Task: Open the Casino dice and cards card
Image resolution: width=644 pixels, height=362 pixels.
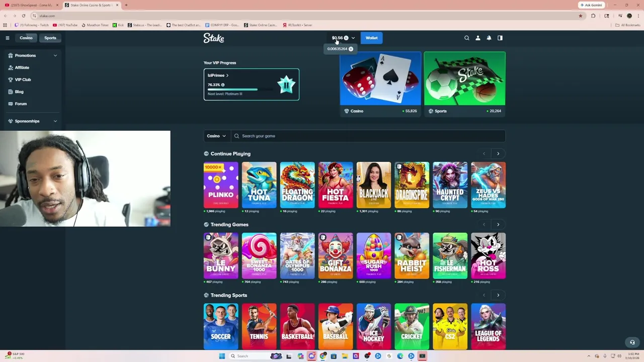Action: (380, 84)
